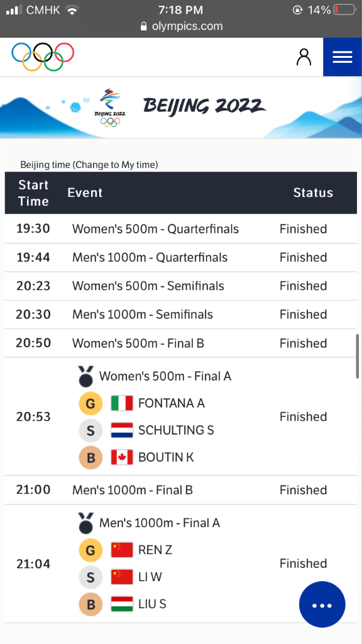Tap the olympics.com address bar
Viewport: 362px width, 644px height.
(x=181, y=26)
